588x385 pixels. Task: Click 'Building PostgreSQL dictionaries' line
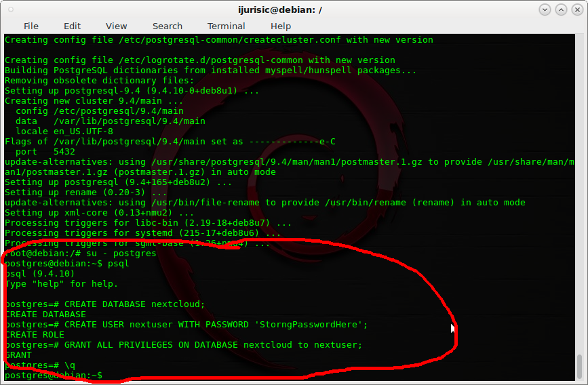(x=211, y=70)
